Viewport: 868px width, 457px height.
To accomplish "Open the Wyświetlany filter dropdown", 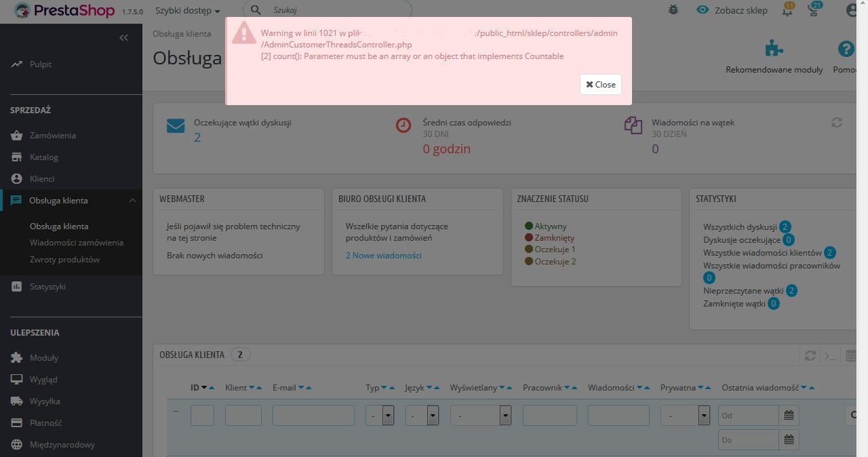I will click(481, 415).
